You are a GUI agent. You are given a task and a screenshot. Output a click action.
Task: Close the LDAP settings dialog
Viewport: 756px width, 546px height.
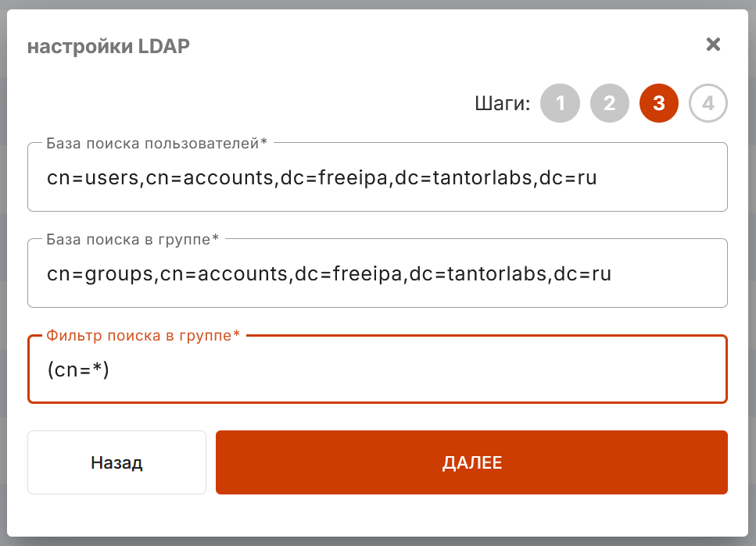[713, 45]
